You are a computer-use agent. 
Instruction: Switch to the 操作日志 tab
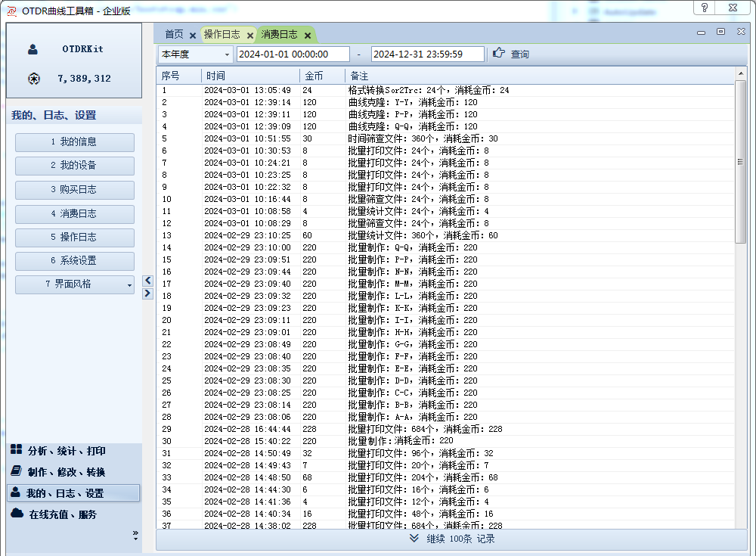[x=222, y=35]
